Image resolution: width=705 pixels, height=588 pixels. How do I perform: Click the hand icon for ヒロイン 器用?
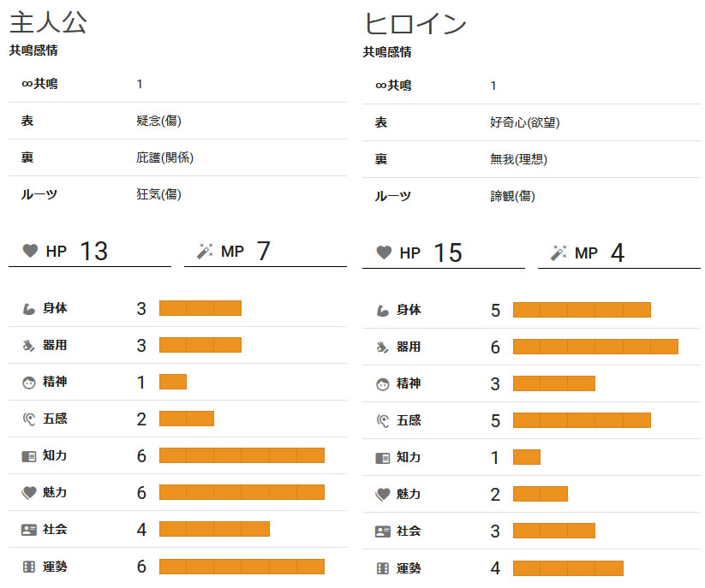tap(383, 347)
